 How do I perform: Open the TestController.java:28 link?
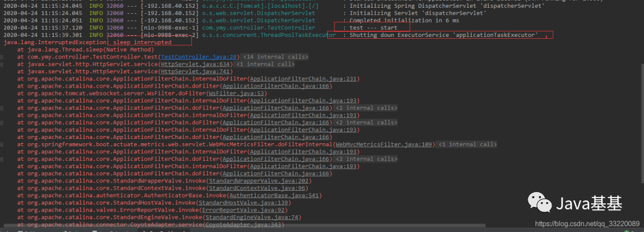pos(199,57)
